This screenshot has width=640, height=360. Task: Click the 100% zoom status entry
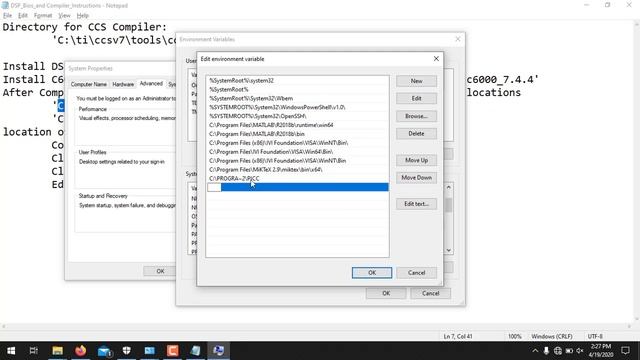pos(515,336)
